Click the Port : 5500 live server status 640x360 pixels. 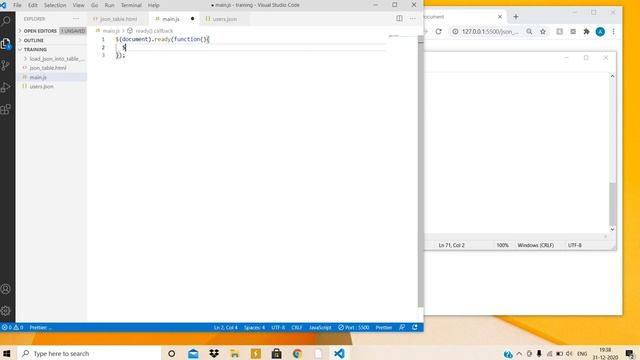353,327
